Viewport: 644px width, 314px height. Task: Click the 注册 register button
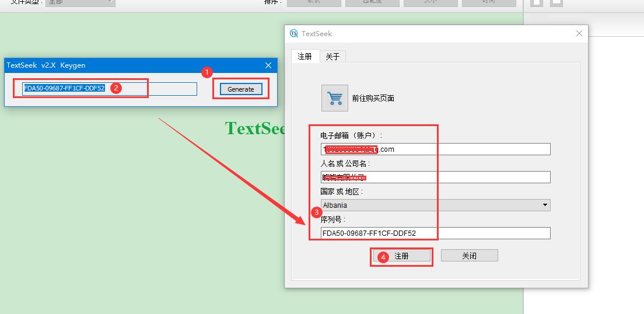pyautogui.click(x=401, y=256)
